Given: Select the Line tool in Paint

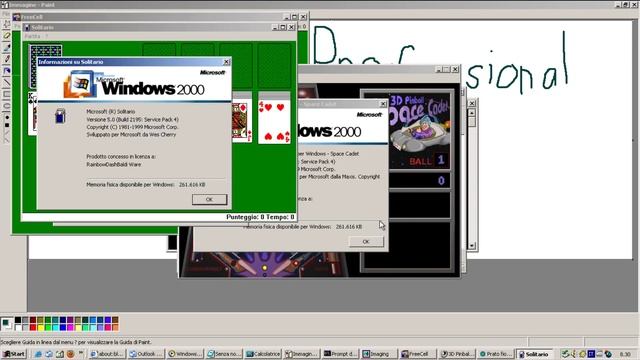Looking at the screenshot, I should pos(7,82).
